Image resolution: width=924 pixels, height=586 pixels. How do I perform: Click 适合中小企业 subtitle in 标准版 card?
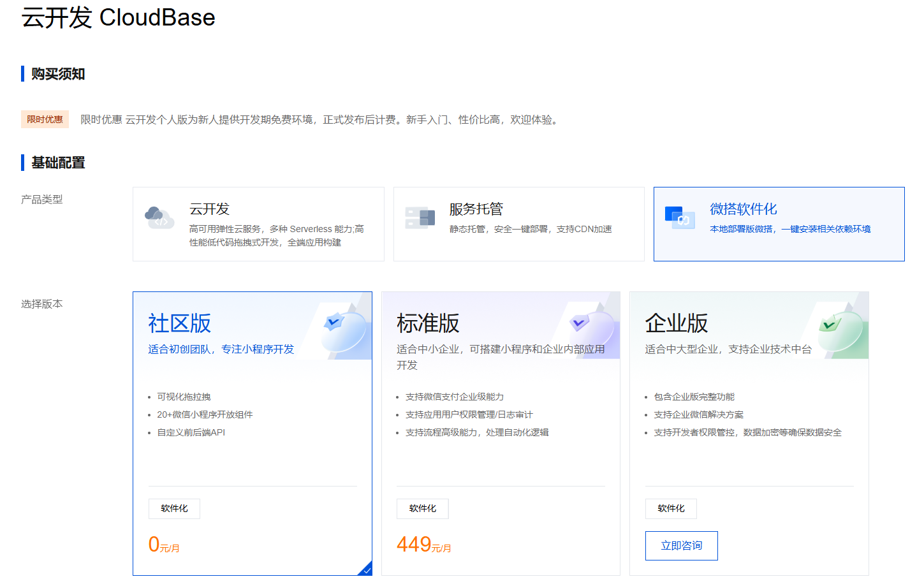coord(501,357)
